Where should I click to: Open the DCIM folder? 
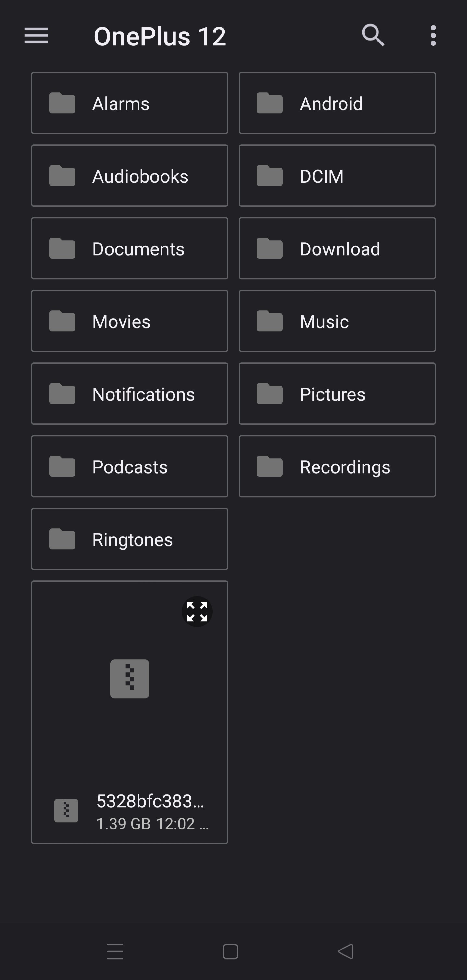[337, 176]
